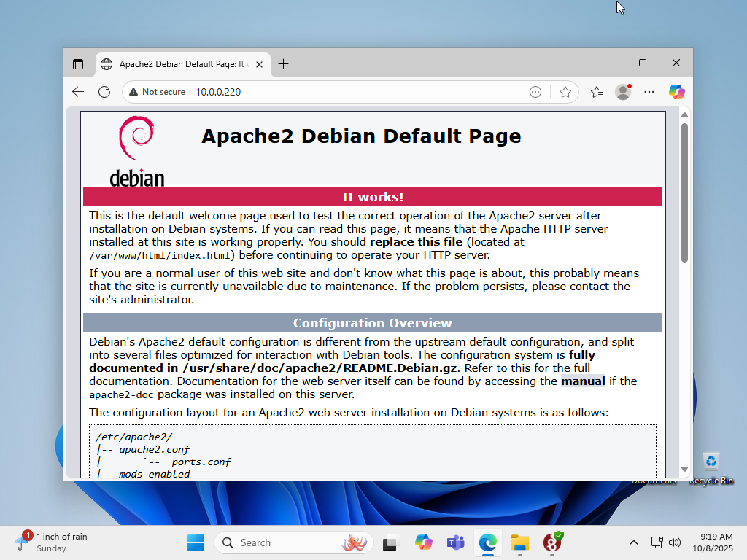Click the address bar page options icon
The image size is (747, 560).
(x=535, y=92)
